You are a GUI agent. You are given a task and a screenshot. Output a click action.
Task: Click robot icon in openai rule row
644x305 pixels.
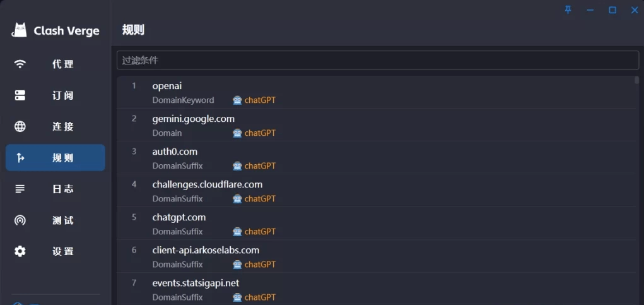tap(237, 100)
